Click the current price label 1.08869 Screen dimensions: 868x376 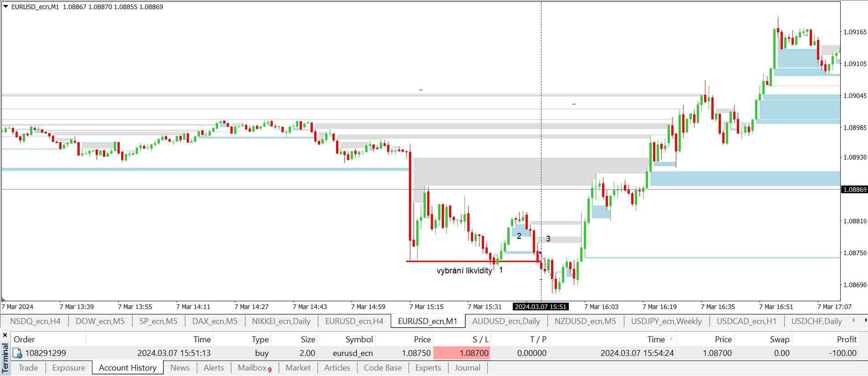pyautogui.click(x=854, y=189)
